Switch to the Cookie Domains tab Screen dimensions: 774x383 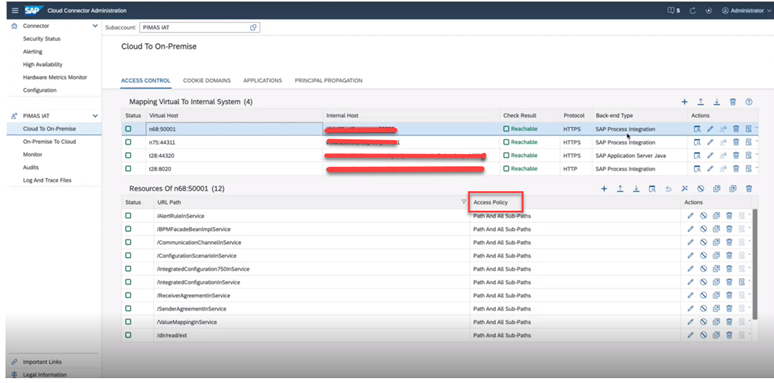[207, 80]
